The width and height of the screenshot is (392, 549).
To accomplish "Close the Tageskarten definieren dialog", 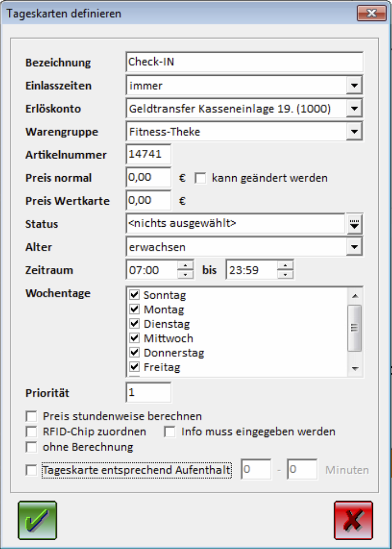I will [x=372, y=13].
